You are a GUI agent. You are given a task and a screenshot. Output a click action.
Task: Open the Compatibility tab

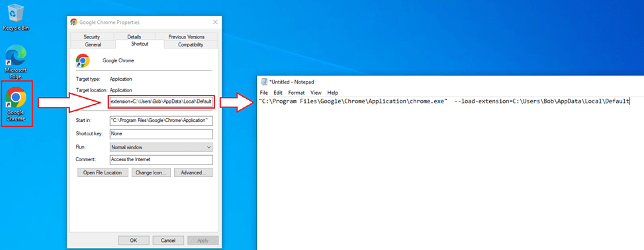tap(191, 45)
